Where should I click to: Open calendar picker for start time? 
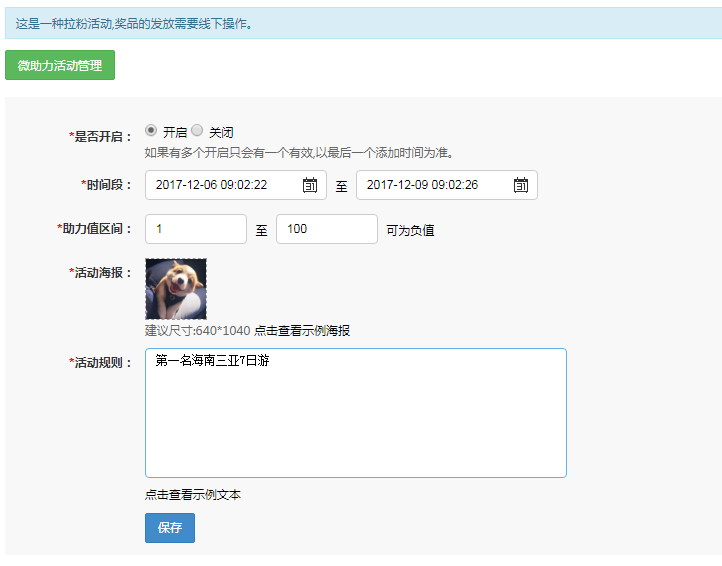coord(310,185)
